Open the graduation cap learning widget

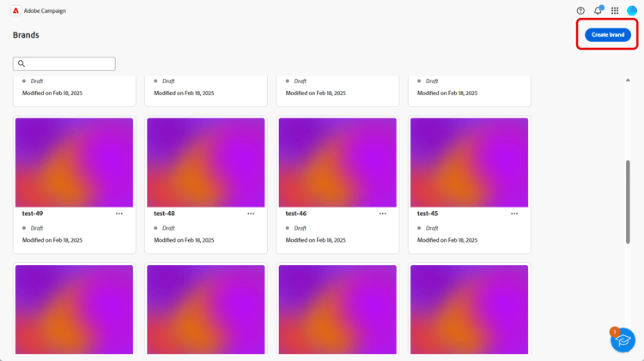[x=623, y=340]
